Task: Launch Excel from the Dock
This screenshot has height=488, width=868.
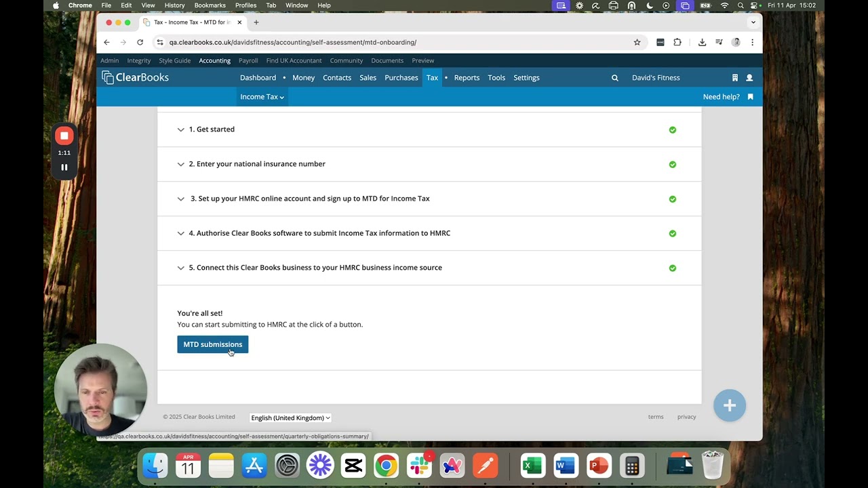Action: pos(533,466)
